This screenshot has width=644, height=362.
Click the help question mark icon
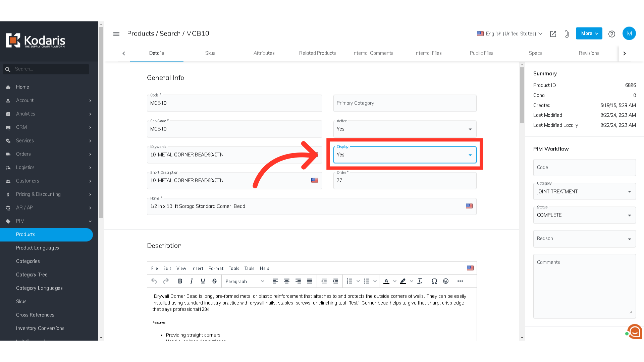[612, 34]
